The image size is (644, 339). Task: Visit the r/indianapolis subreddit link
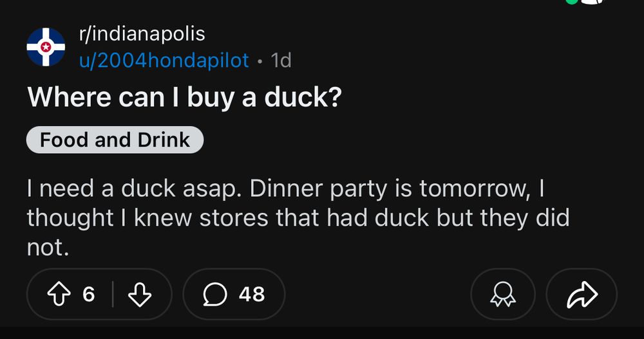click(142, 33)
